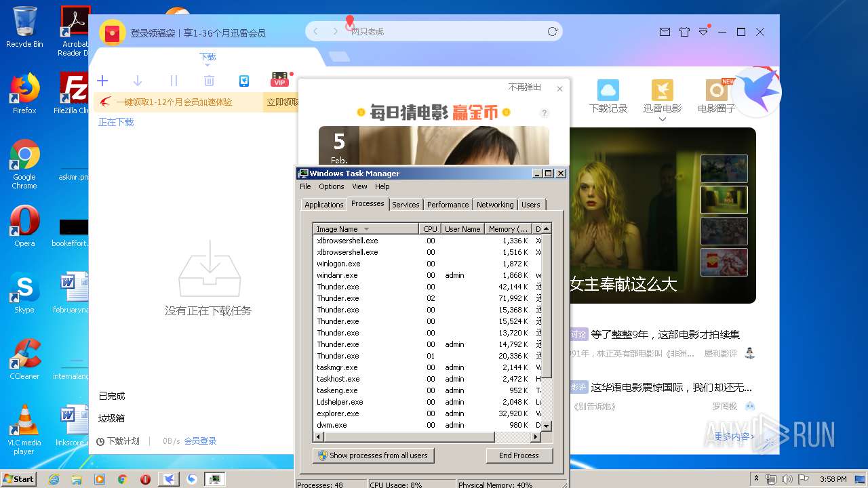Click 不再弹出 don't show again
The width and height of the screenshot is (868, 488).
click(525, 87)
